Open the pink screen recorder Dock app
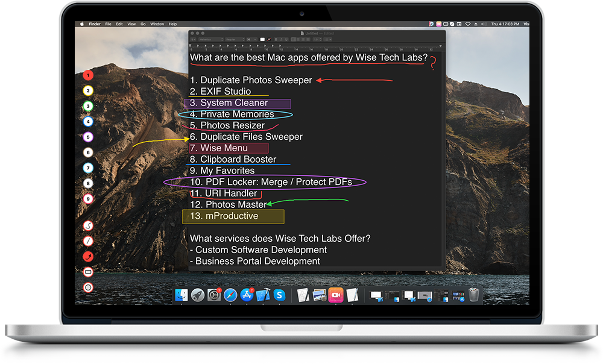The width and height of the screenshot is (603, 364). [x=336, y=295]
